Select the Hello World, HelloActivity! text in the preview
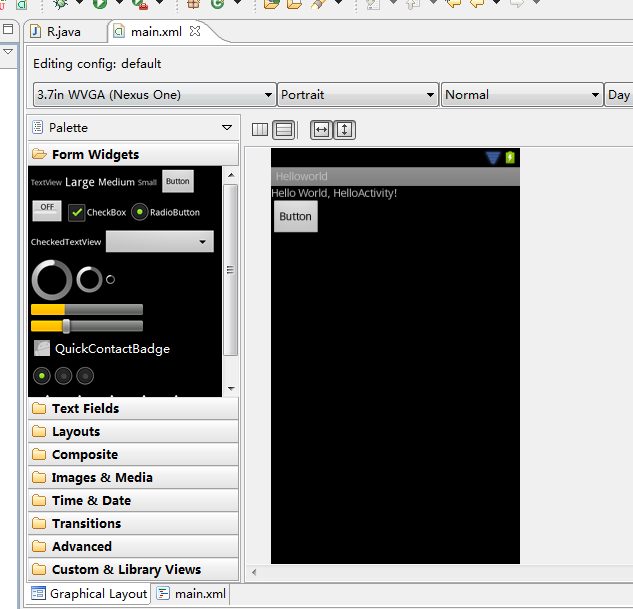This screenshot has height=609, width=633. point(334,193)
